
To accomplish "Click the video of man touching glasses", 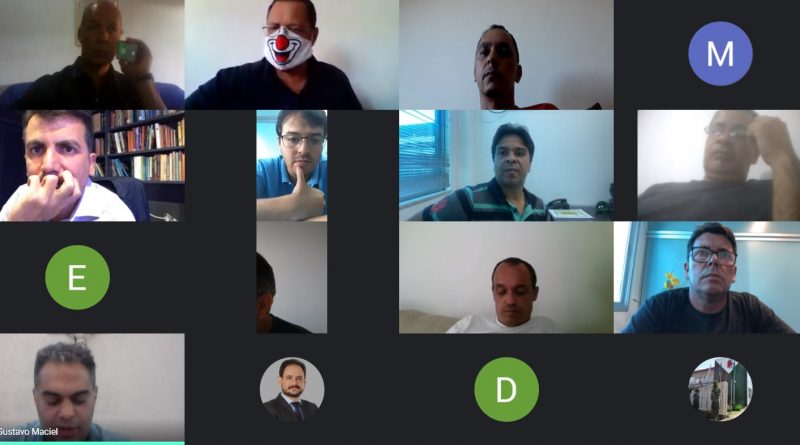I will click(x=718, y=166).
